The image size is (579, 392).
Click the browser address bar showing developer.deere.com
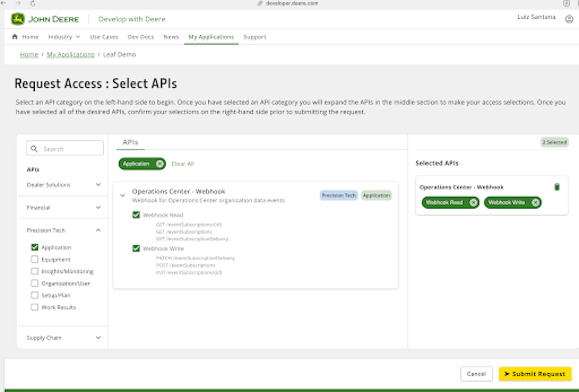coord(291,3)
